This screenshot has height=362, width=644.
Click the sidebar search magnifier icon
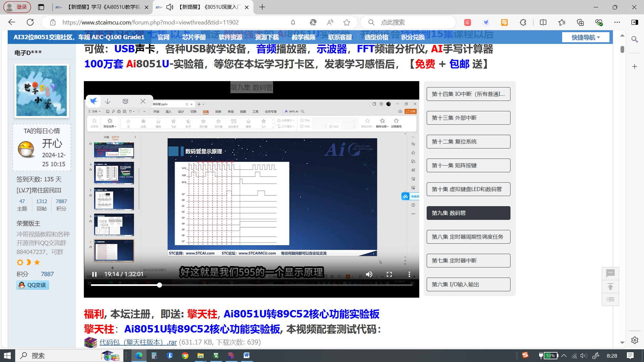[635, 39]
